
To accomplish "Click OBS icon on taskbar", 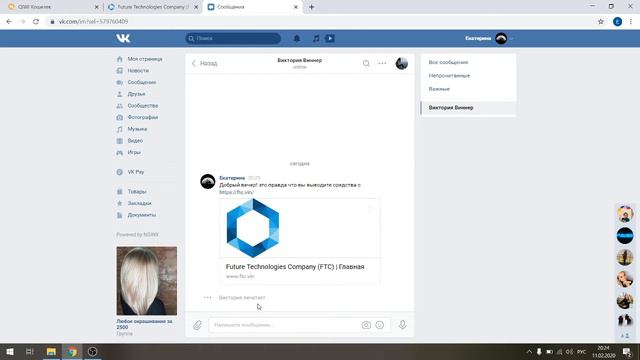I will tap(93, 351).
